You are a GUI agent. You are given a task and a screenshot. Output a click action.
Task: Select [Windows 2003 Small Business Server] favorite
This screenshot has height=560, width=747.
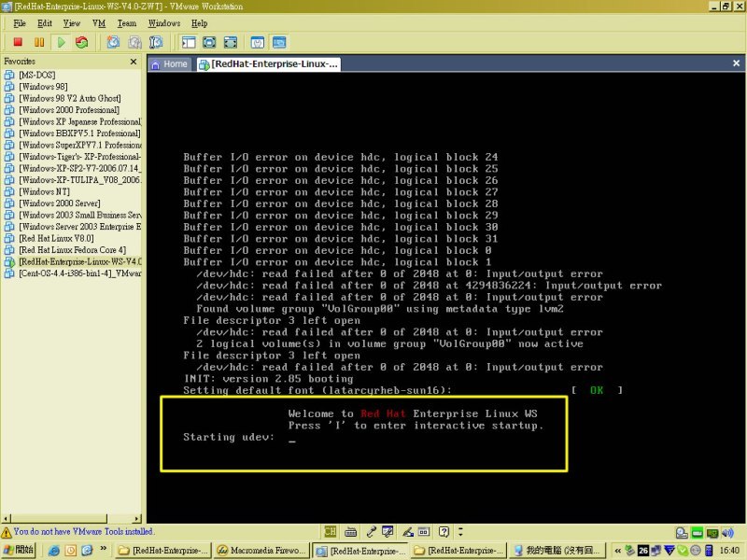[x=73, y=215]
